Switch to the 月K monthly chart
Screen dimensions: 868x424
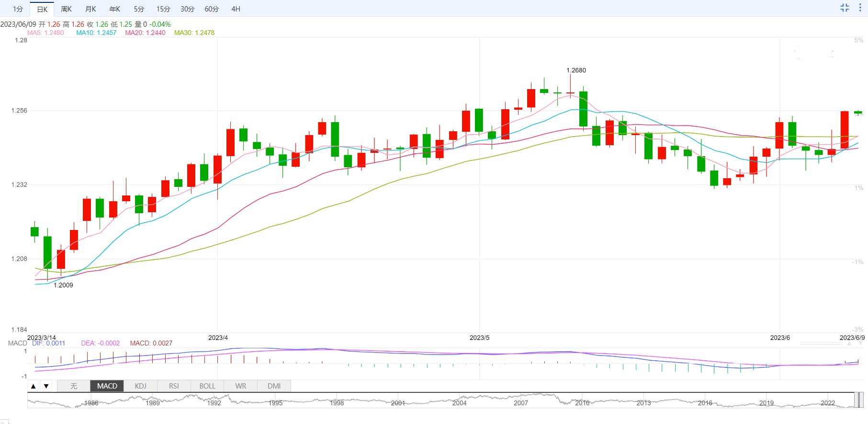[x=90, y=9]
